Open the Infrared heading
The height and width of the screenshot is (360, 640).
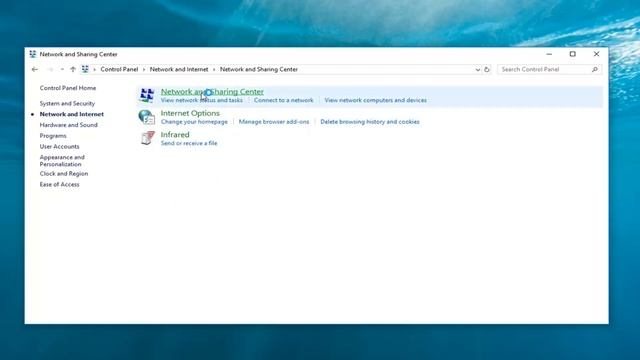point(175,134)
